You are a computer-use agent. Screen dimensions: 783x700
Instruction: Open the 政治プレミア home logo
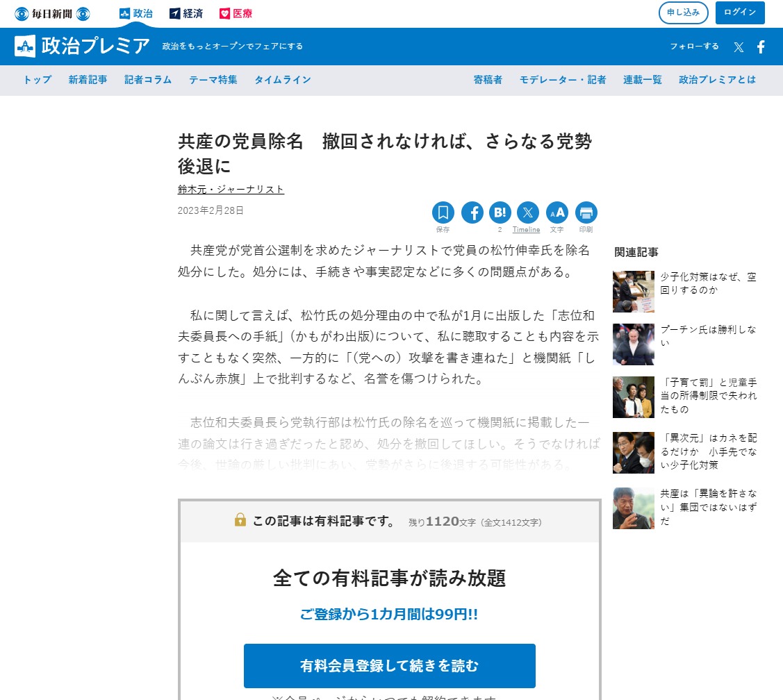pyautogui.click(x=82, y=47)
